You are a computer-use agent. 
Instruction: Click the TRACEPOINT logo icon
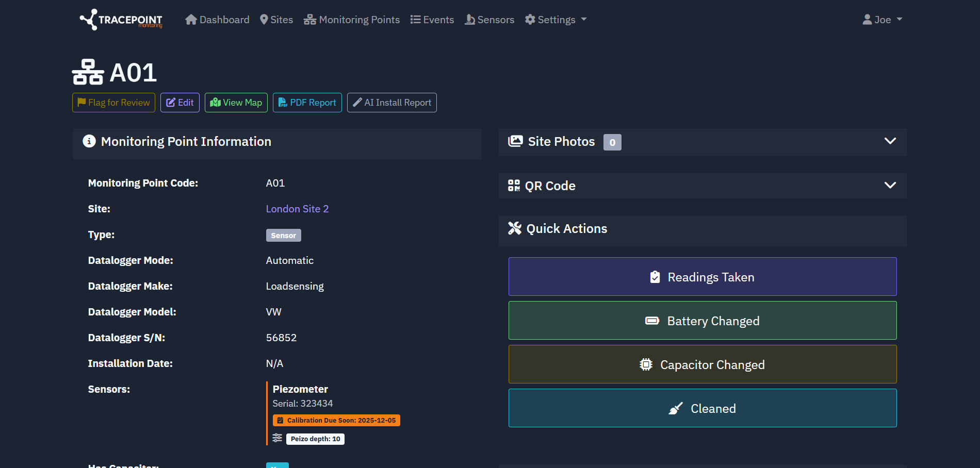tap(88, 20)
